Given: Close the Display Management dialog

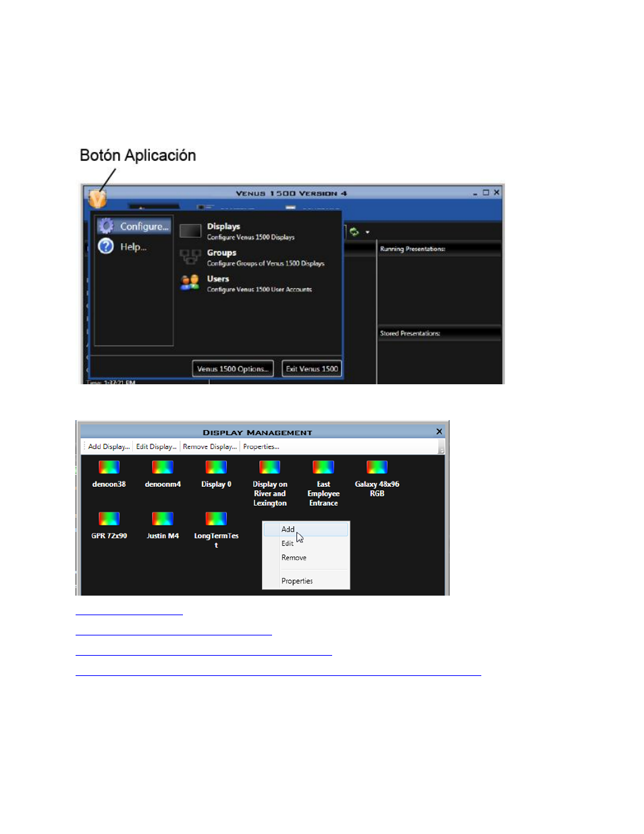Looking at the screenshot, I should 439,432.
